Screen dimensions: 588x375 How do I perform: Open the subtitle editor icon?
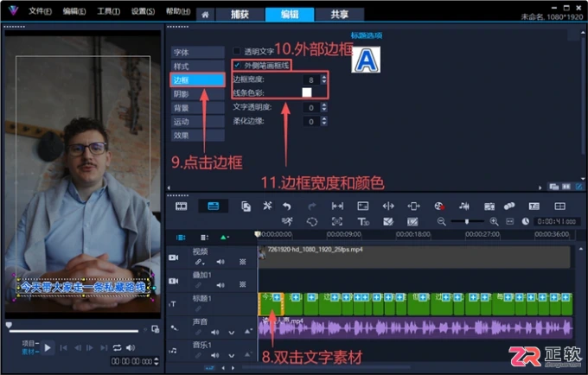534,206
